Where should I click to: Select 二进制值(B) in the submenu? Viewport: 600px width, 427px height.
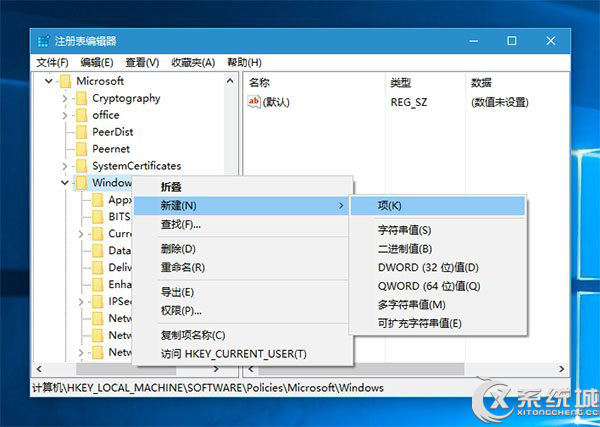point(438,249)
